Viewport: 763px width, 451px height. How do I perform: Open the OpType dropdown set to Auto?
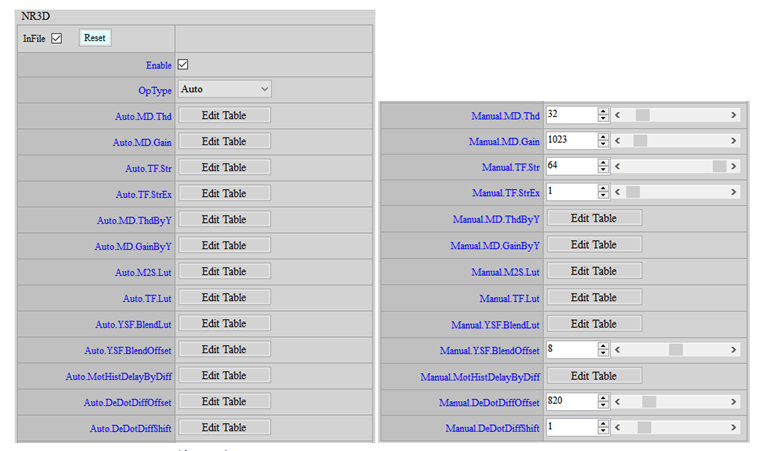(225, 90)
